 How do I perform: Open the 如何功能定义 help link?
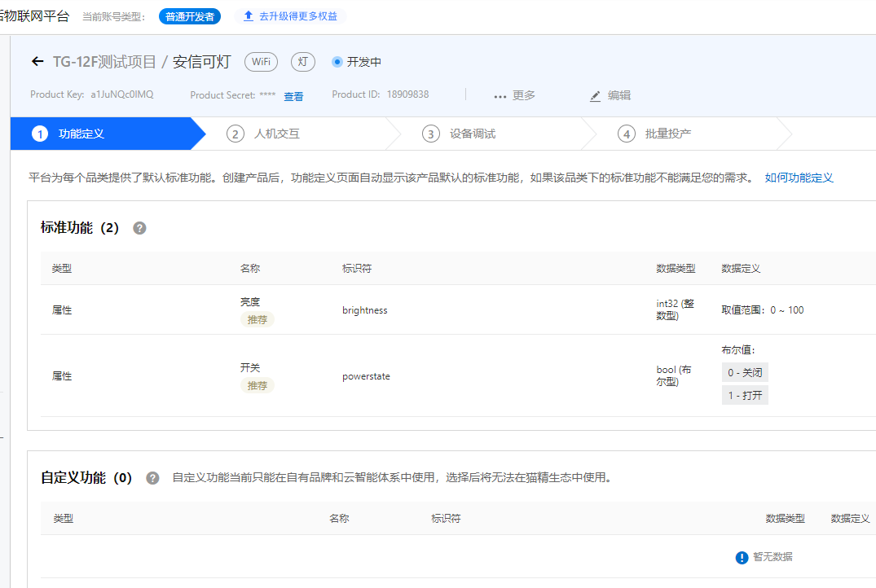pyautogui.click(x=799, y=178)
